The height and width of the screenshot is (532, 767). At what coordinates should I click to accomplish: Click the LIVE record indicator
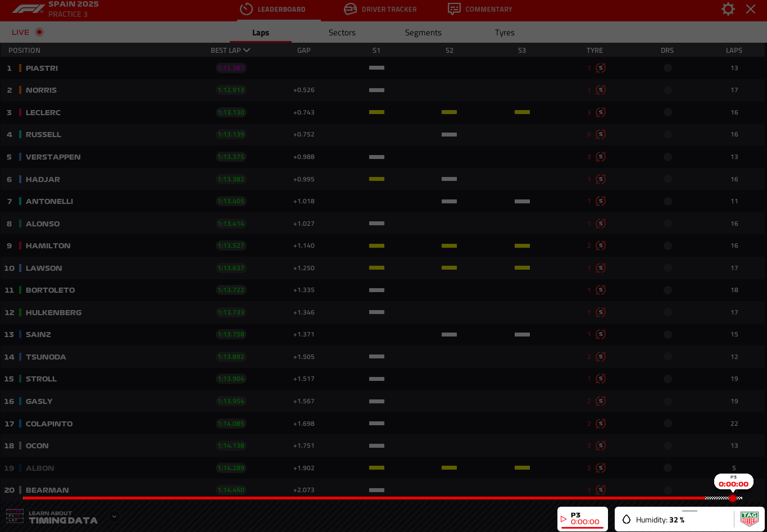click(x=39, y=32)
